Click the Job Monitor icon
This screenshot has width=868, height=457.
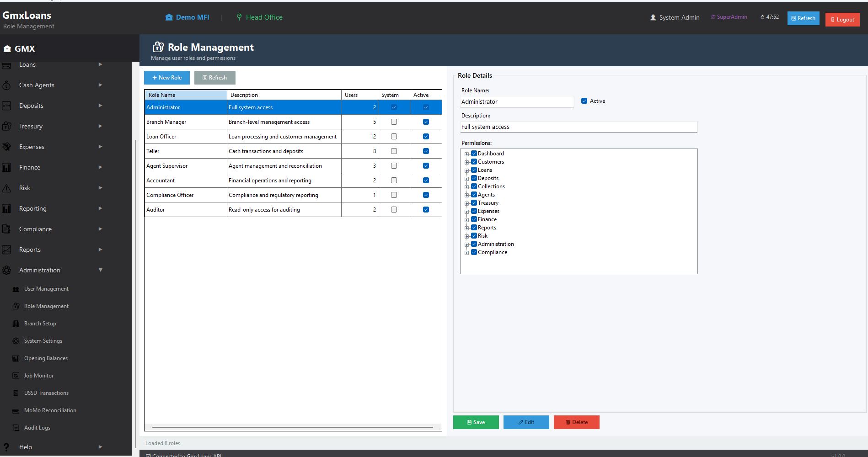(x=16, y=376)
